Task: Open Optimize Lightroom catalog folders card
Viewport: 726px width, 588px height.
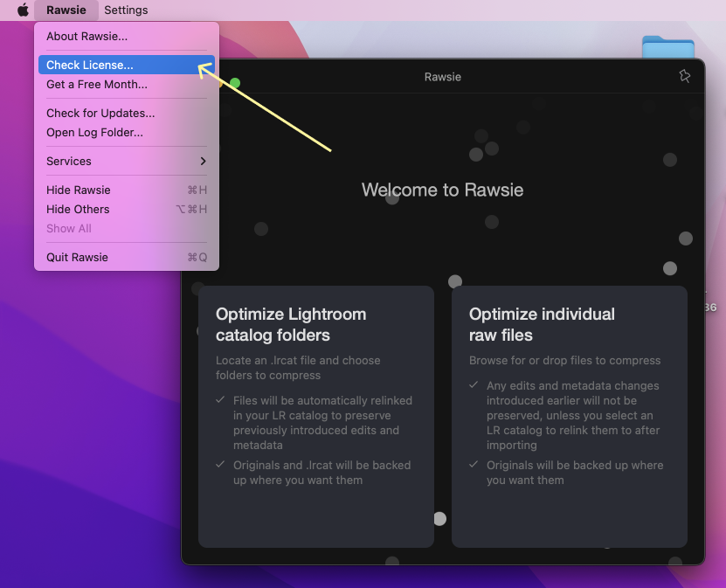Action: (316, 417)
